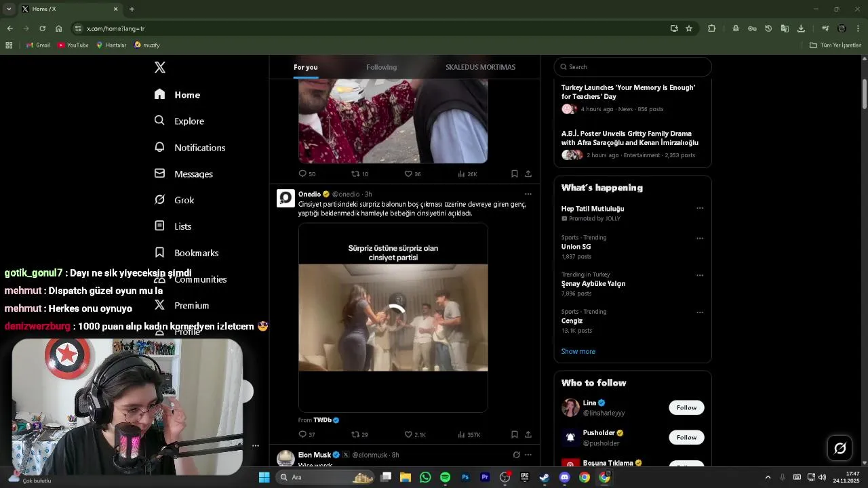Switch to the Following tab

pyautogui.click(x=381, y=67)
